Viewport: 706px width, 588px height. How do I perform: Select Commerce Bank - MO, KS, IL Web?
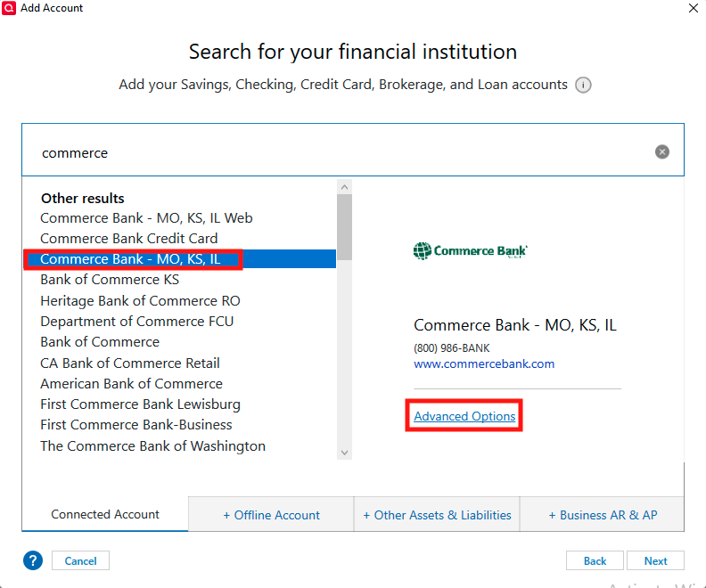[x=146, y=218]
